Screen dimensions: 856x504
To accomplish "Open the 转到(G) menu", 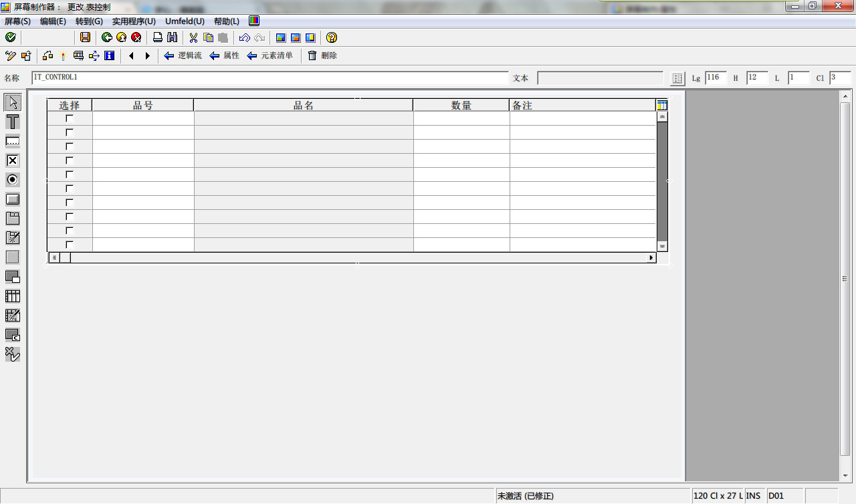I will pos(89,21).
